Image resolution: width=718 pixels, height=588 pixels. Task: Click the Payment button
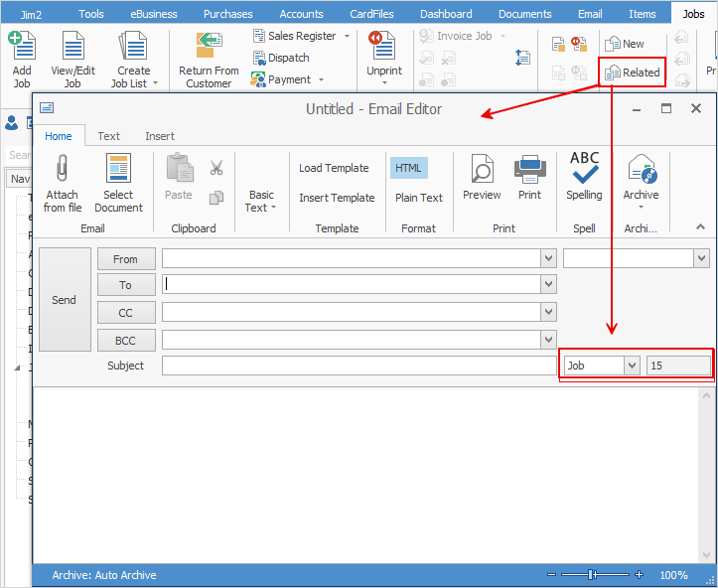point(281,79)
